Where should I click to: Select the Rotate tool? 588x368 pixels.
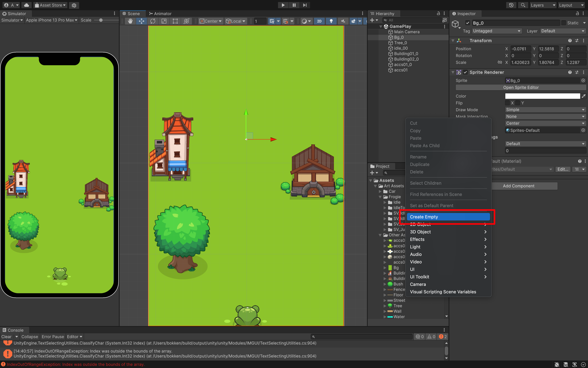click(x=153, y=21)
